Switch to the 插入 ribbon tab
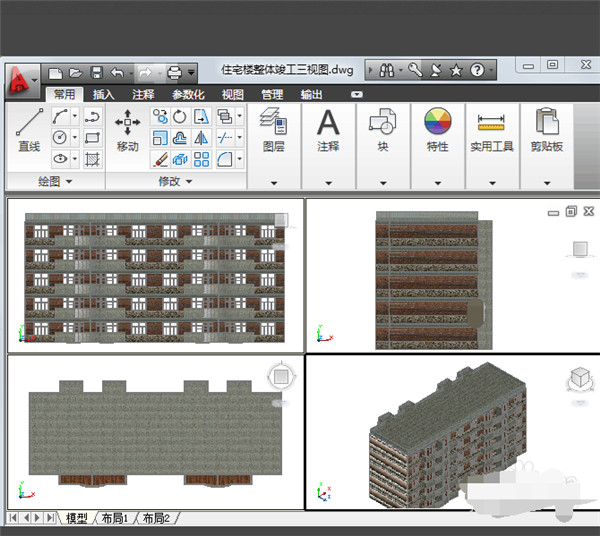This screenshot has height=536, width=600. pos(103,95)
